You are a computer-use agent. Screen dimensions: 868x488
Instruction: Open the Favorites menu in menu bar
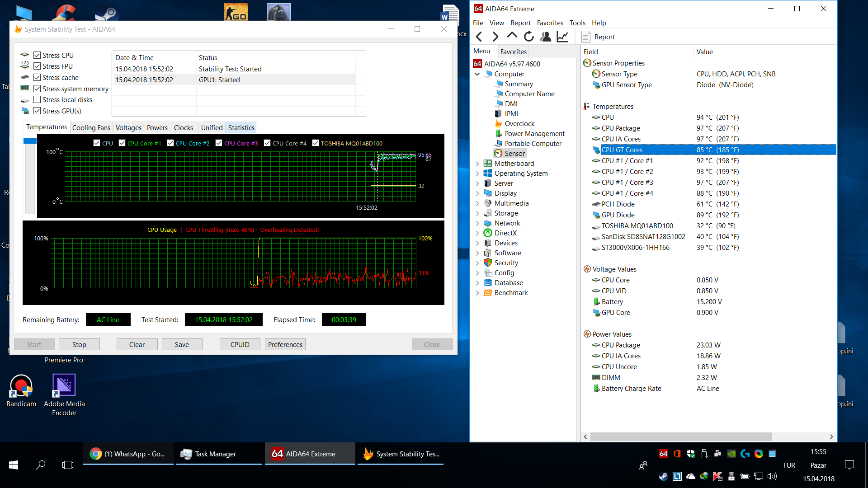[x=550, y=23]
